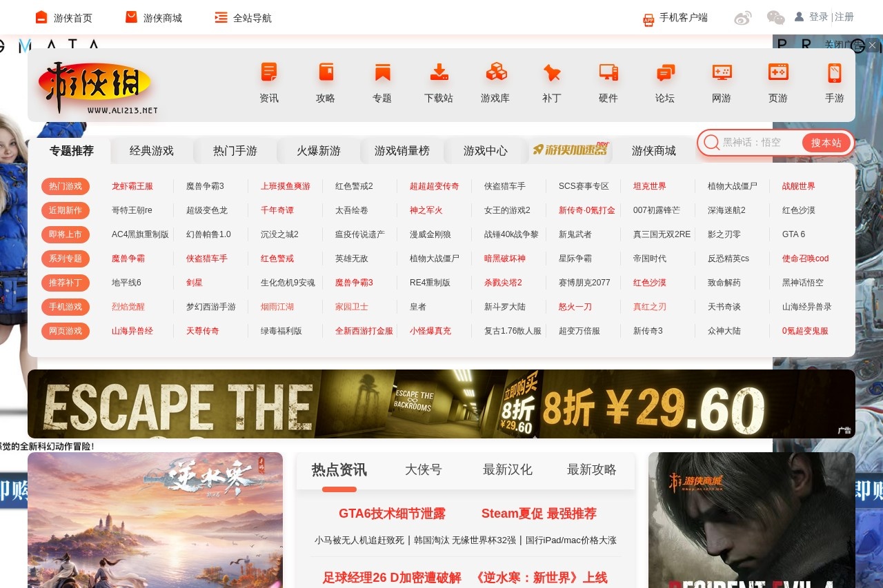
Task: Open 黑神话悟空 link
Action: [x=803, y=283]
